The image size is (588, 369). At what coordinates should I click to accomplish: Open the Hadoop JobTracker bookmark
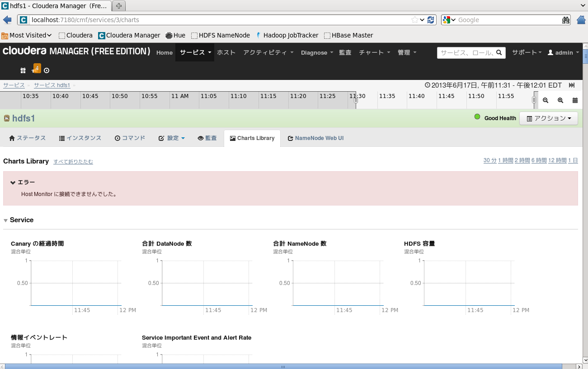coord(287,35)
